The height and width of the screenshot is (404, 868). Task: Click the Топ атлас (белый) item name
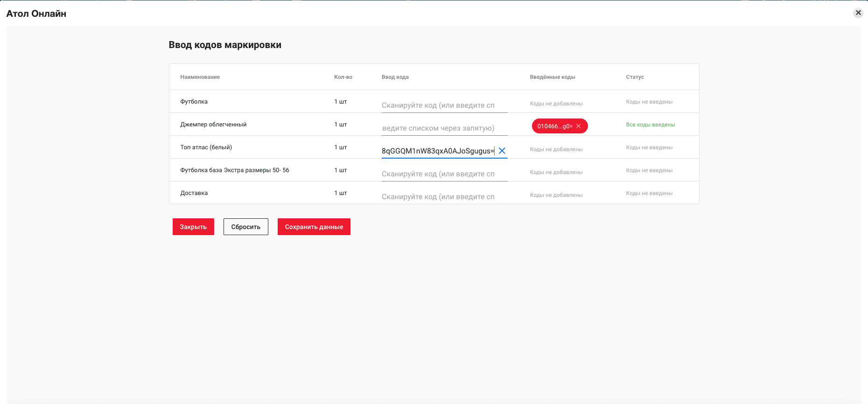[206, 147]
